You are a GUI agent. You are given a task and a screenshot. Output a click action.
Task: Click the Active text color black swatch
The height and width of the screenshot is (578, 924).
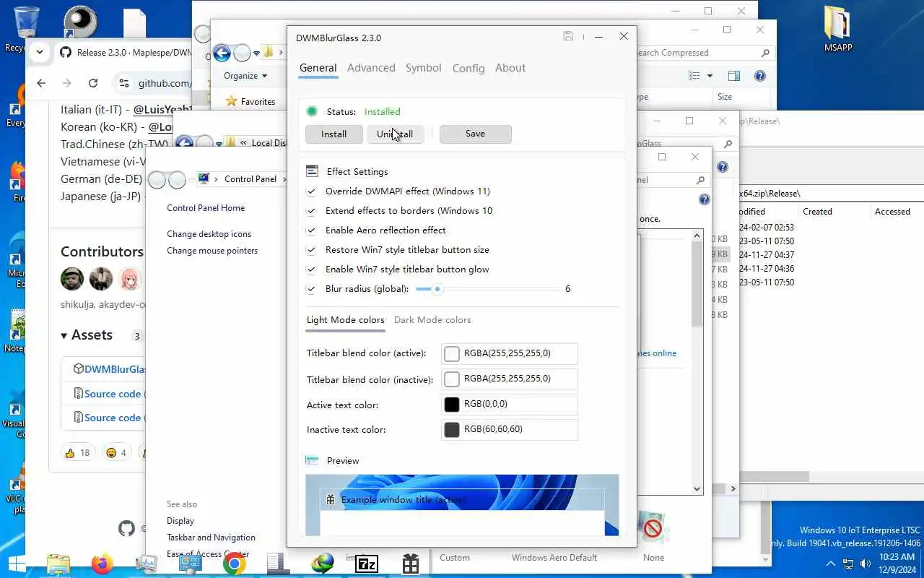[452, 405]
